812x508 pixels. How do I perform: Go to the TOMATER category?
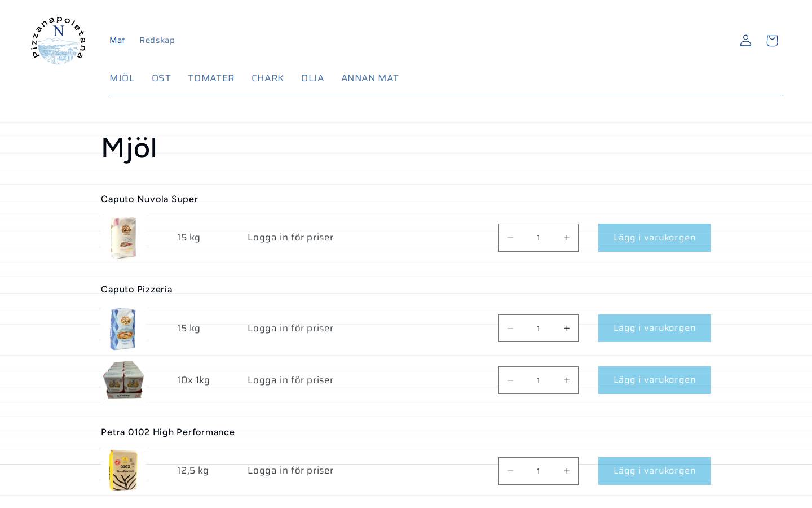click(211, 78)
